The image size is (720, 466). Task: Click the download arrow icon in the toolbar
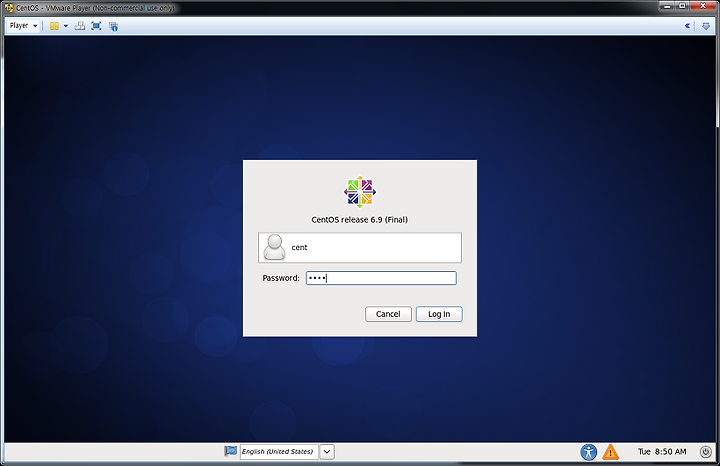pyautogui.click(x=706, y=26)
